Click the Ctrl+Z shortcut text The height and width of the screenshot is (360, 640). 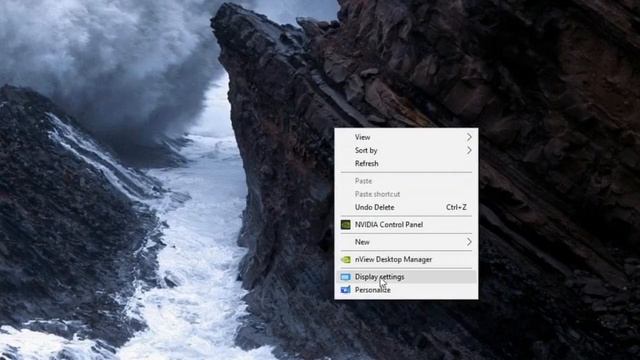click(x=456, y=207)
